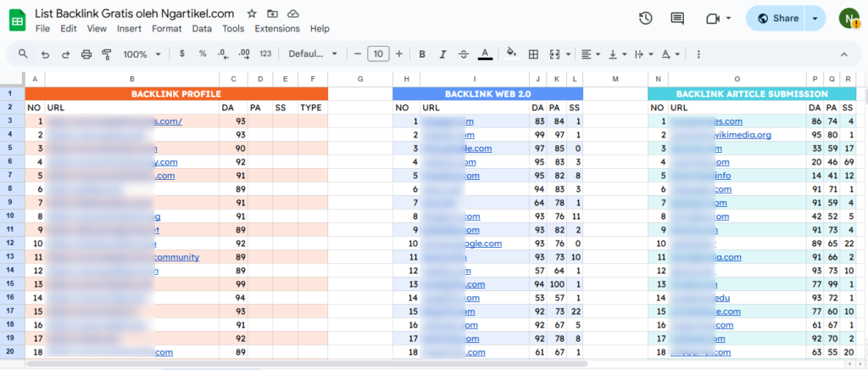The width and height of the screenshot is (868, 370).
Task: Open the Data menu
Action: (202, 29)
